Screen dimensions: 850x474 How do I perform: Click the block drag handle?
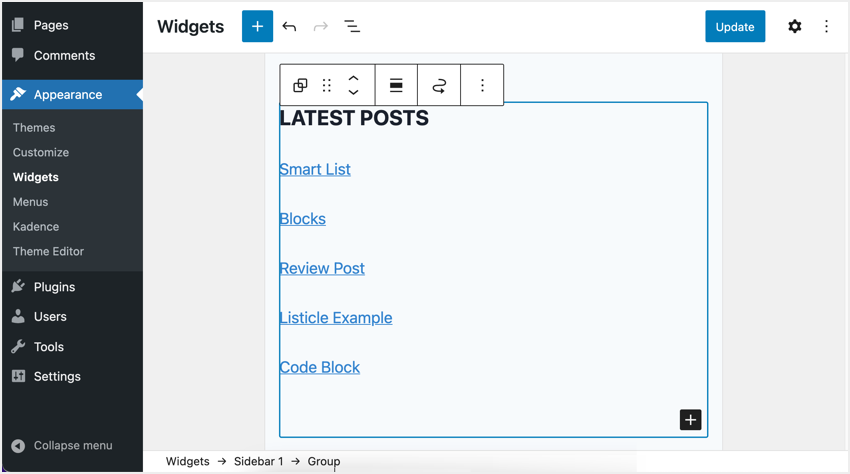[327, 86]
